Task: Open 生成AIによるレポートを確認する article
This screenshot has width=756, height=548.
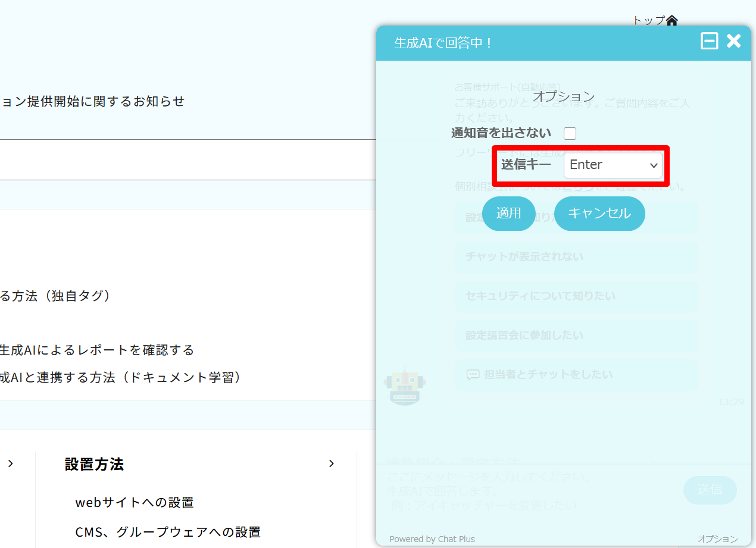Action: point(96,350)
